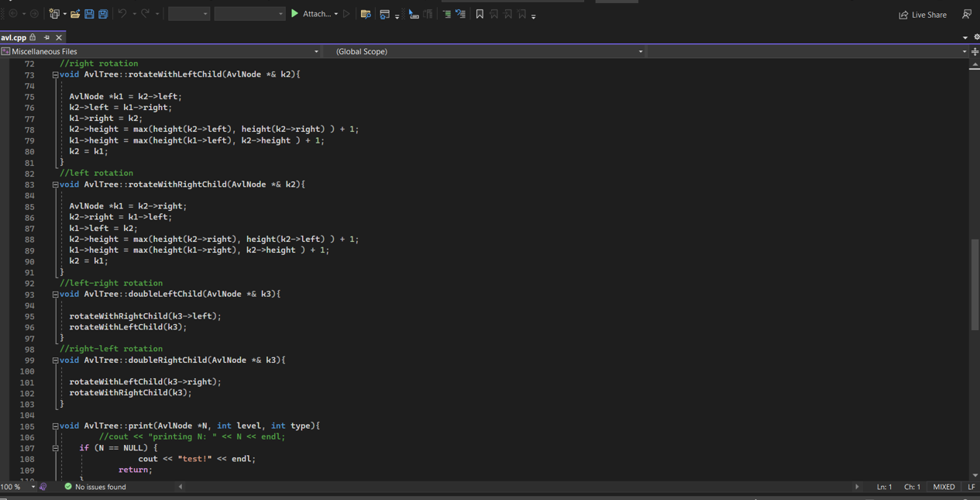Start Attach with the green play arrow
The height and width of the screenshot is (500, 980).
point(294,14)
